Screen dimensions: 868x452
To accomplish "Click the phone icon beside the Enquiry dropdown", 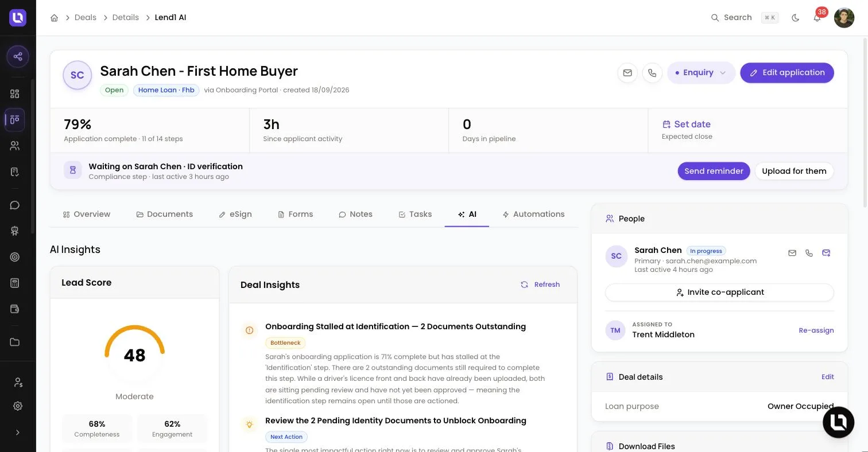I will (x=652, y=73).
